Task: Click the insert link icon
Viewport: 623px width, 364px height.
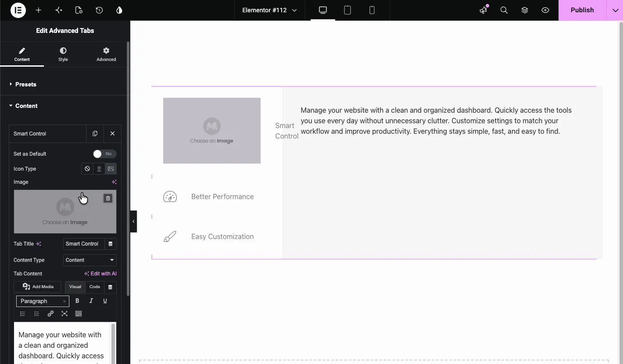Action: 50,314
